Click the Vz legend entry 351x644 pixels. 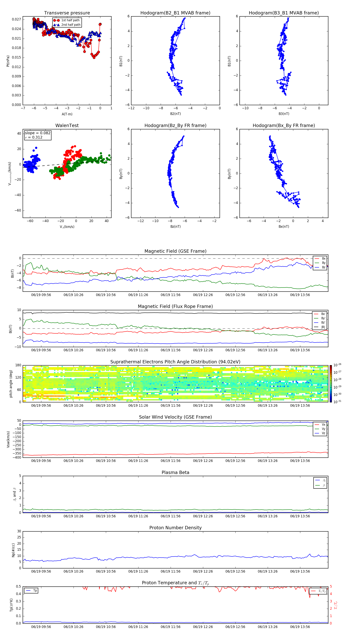tap(320, 433)
